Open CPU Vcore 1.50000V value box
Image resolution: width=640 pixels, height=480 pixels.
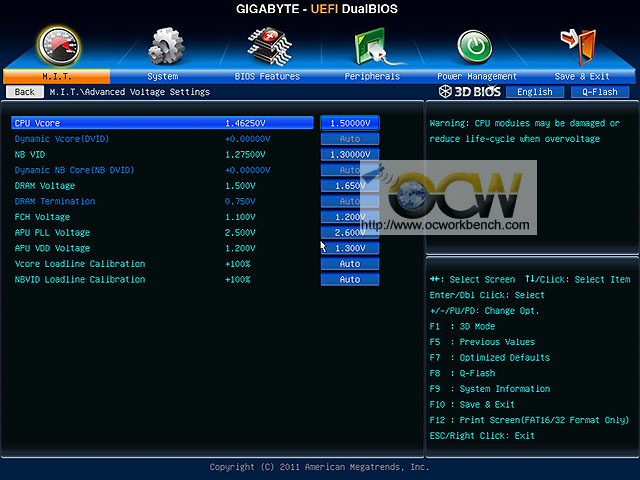[x=350, y=123]
